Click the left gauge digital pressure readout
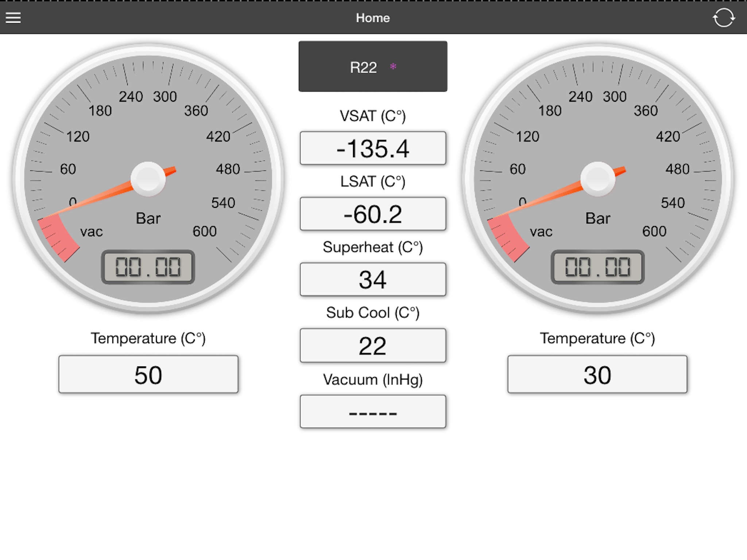 click(x=148, y=267)
